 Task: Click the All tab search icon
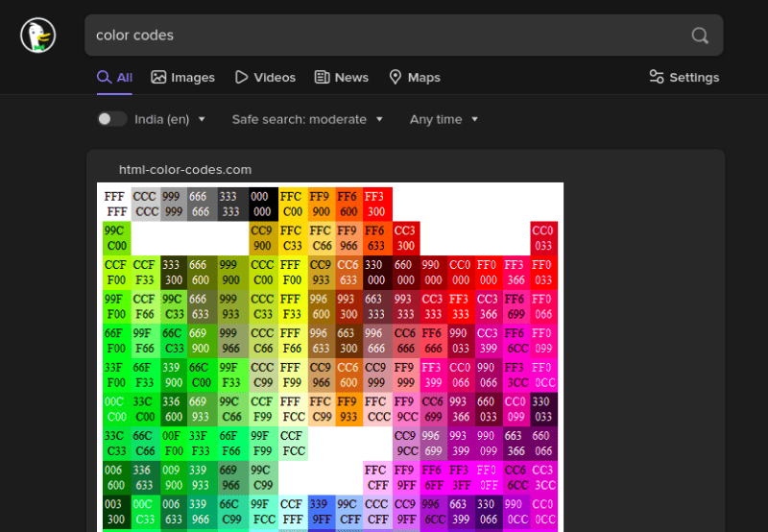105,77
